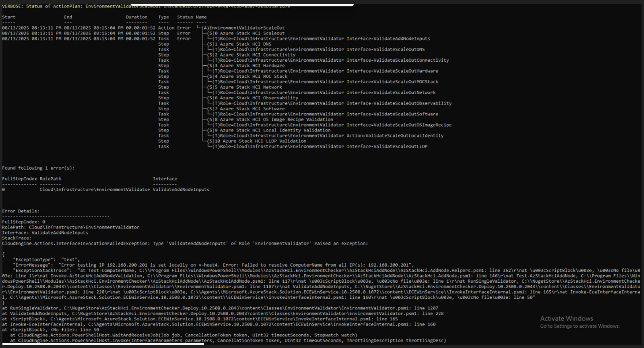Click the 'Go to Settings to activate Windows' text
Viewport: 644px width, 348px height.
pos(579,326)
